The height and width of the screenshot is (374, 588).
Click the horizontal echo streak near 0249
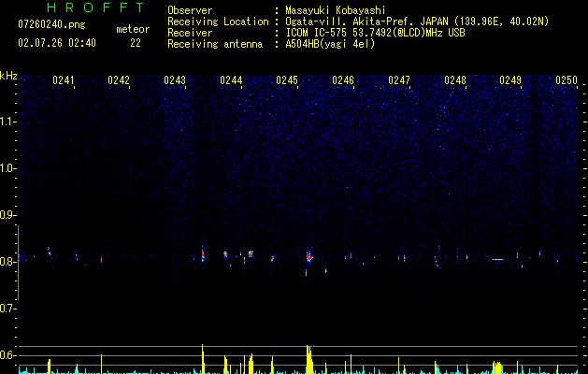(497, 259)
